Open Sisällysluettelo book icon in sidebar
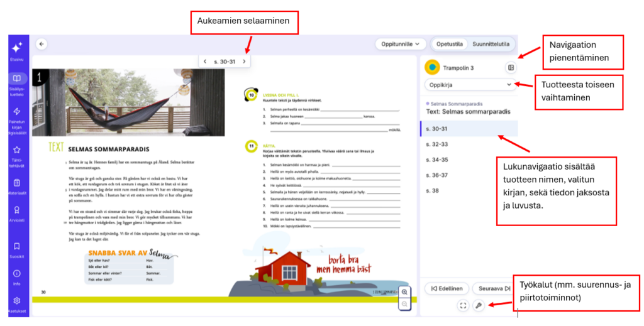Viewport: 644px width, 326px height. tap(17, 84)
